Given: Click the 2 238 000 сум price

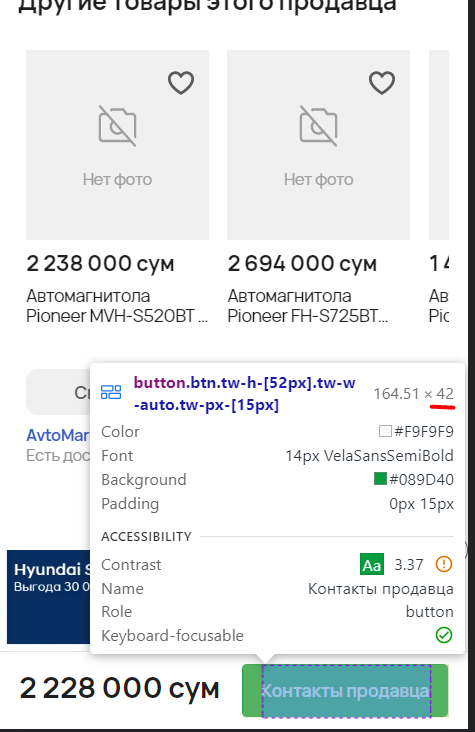Looking at the screenshot, I should tap(100, 264).
